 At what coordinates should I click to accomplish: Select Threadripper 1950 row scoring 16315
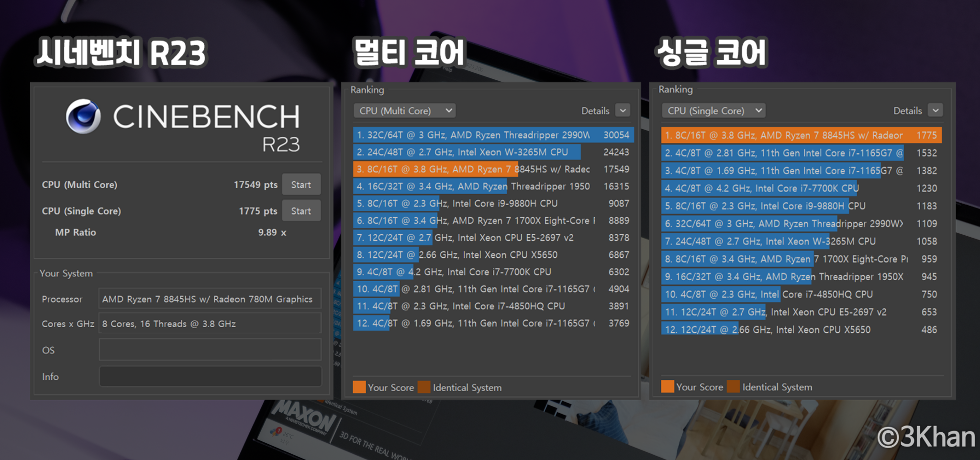tap(493, 186)
